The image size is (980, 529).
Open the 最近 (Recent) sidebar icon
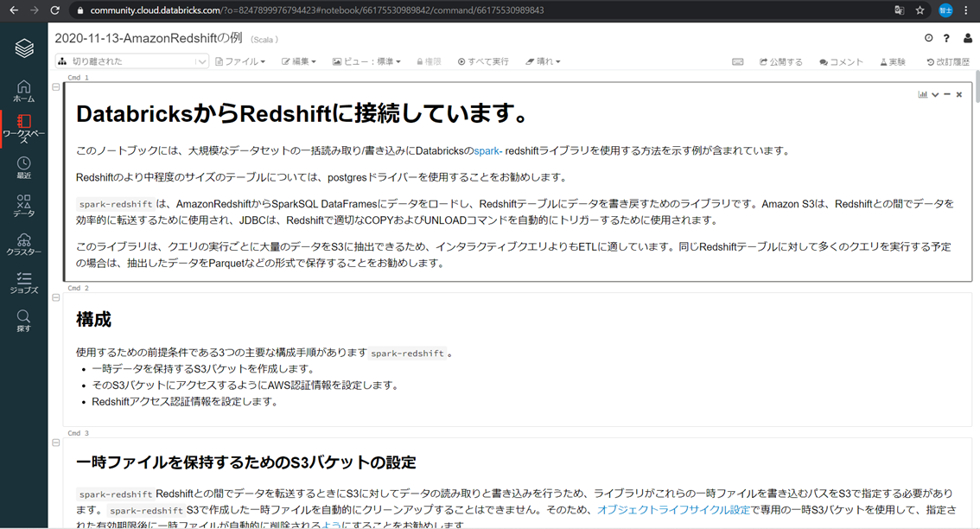coord(23,164)
